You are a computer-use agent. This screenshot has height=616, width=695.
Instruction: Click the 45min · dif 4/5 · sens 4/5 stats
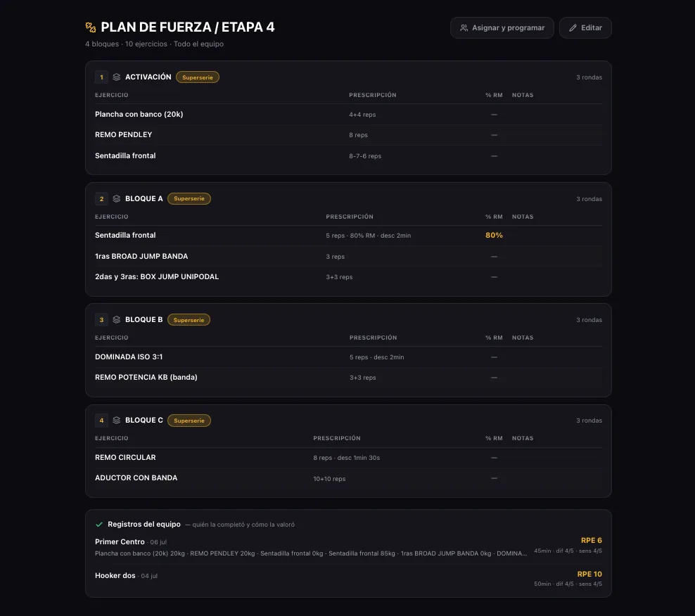(x=568, y=551)
